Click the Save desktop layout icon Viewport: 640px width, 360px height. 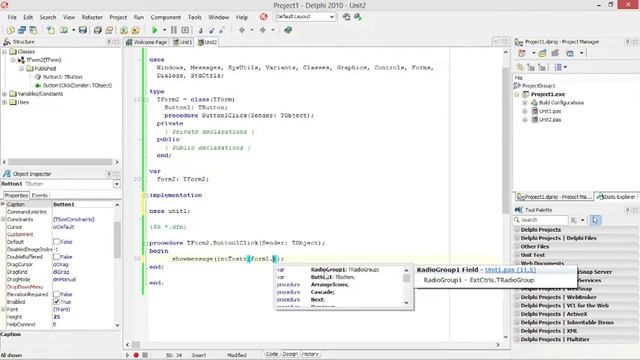tap(347, 17)
